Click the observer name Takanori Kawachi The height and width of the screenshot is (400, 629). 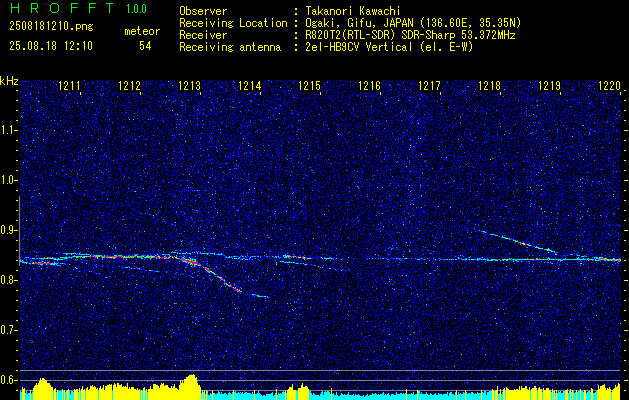point(353,11)
